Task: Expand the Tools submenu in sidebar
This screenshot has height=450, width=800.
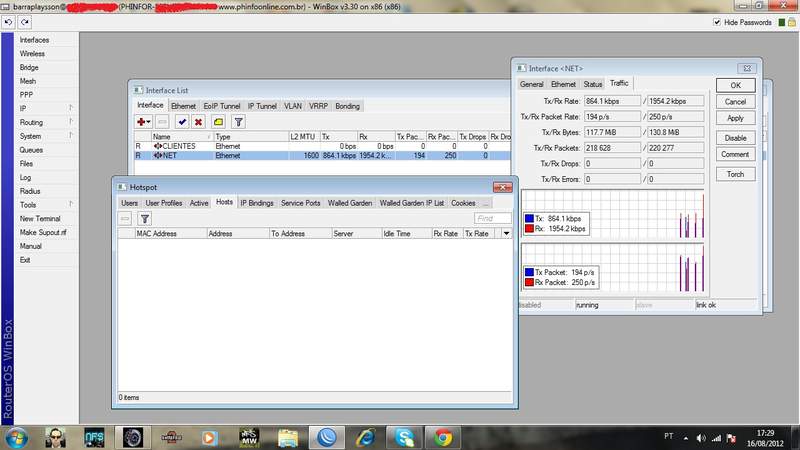Action: click(71, 204)
